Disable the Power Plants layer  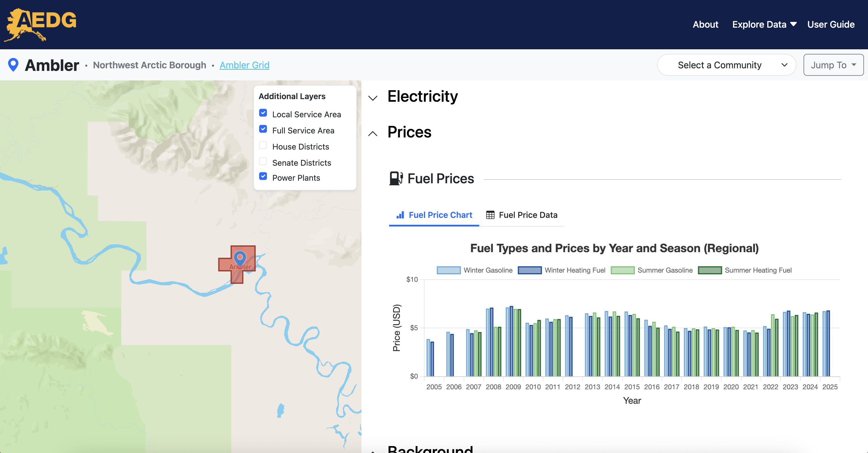coord(263,176)
